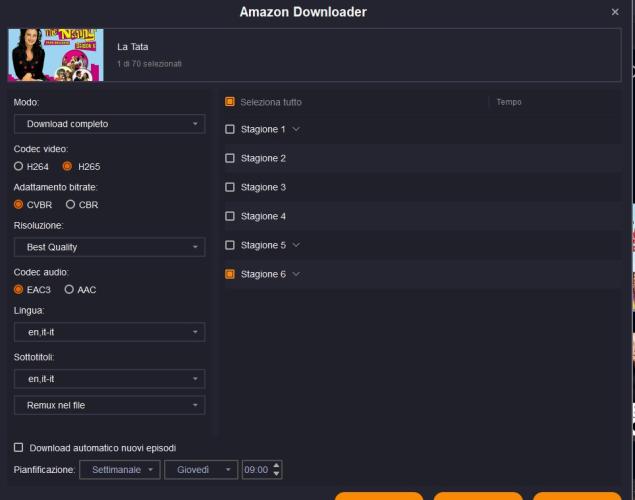Viewport: 635px width, 500px height.
Task: Click the '1 di 70 selezionati' text
Action: (149, 64)
